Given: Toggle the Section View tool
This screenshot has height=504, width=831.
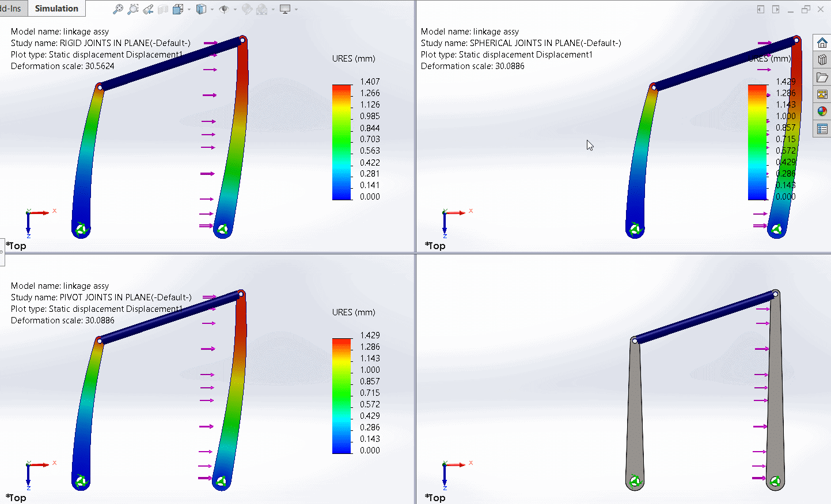Looking at the screenshot, I should tap(162, 9).
